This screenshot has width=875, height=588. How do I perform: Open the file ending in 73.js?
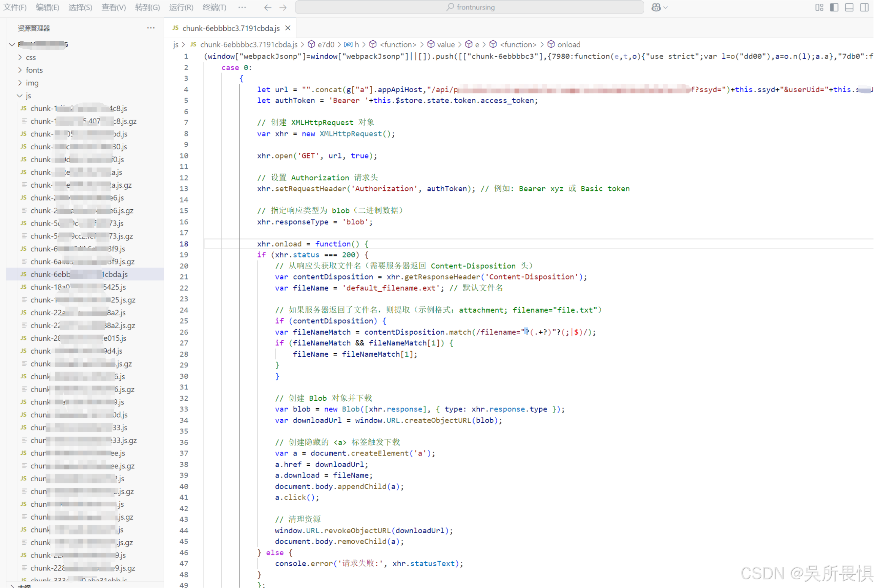pos(85,223)
